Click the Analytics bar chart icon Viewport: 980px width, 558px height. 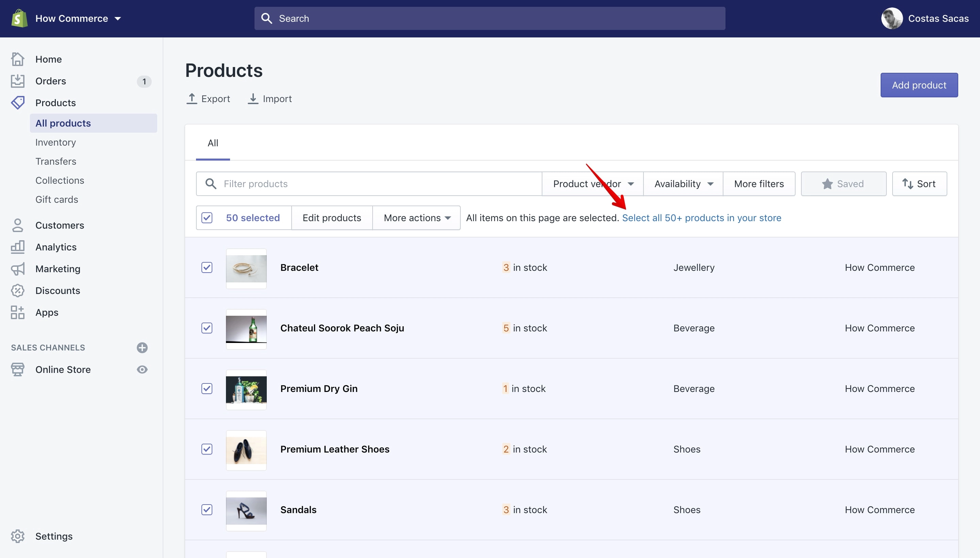[18, 247]
